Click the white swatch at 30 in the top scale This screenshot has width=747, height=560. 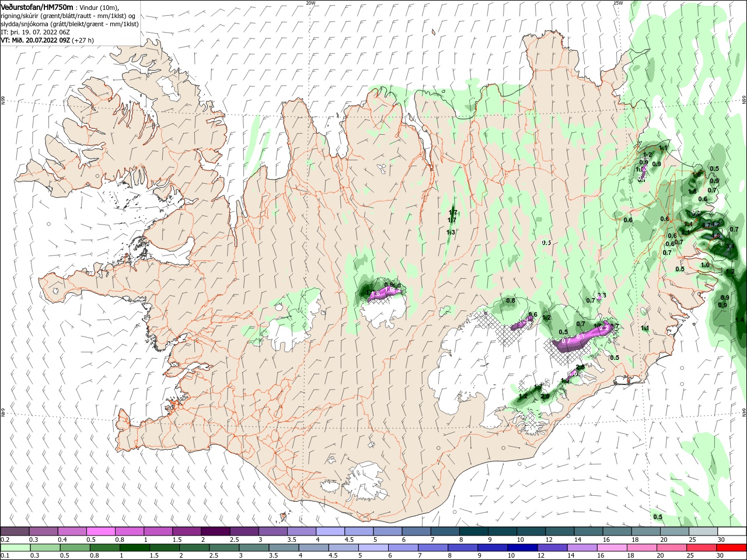(731, 531)
